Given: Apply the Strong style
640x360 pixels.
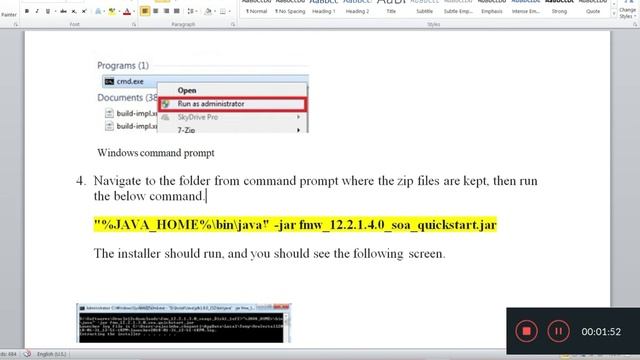Looking at the screenshot, I should click(559, 7).
